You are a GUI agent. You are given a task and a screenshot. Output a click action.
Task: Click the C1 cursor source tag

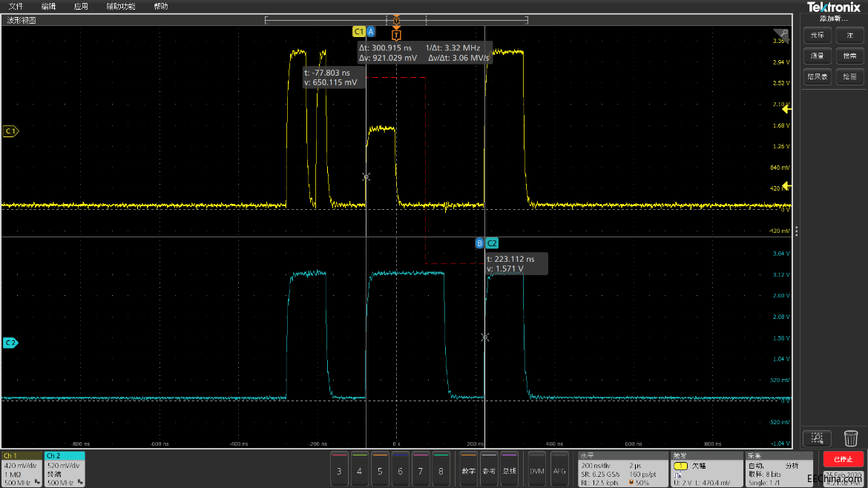(x=359, y=32)
